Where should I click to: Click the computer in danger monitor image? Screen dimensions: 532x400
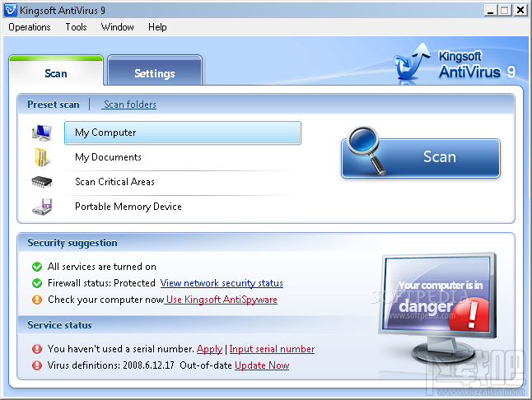tap(438, 309)
